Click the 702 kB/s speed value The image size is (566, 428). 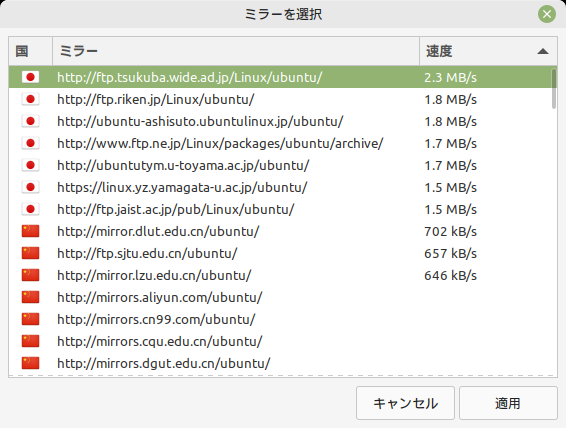tap(450, 231)
